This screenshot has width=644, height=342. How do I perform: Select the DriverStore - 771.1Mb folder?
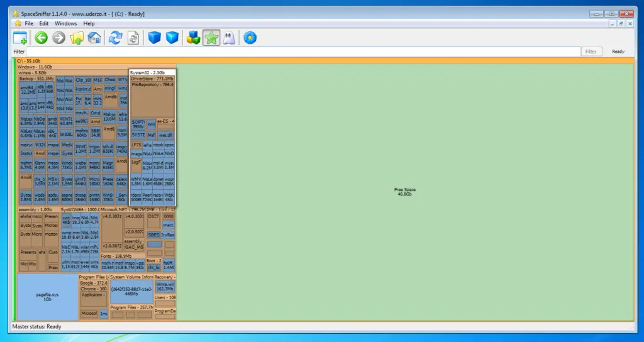pos(152,79)
